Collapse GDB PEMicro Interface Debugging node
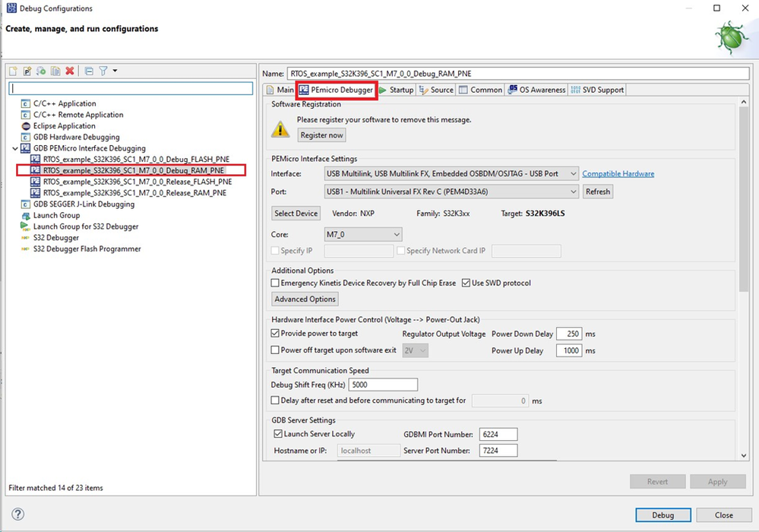759x532 pixels. coord(15,148)
